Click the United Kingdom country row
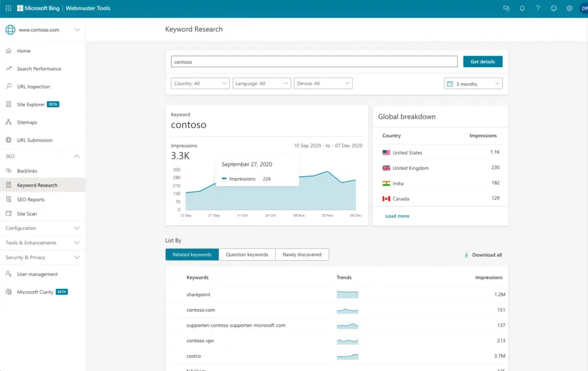The width and height of the screenshot is (588, 371). pyautogui.click(x=440, y=168)
